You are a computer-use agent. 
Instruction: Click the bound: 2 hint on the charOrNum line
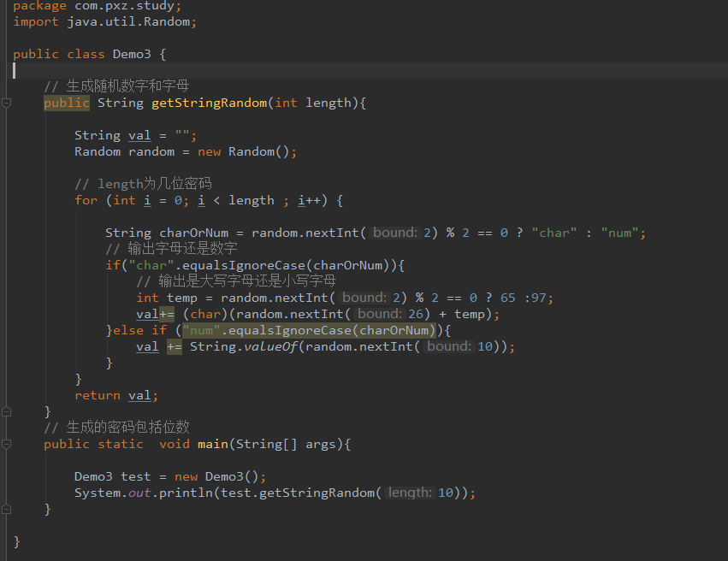click(402, 233)
